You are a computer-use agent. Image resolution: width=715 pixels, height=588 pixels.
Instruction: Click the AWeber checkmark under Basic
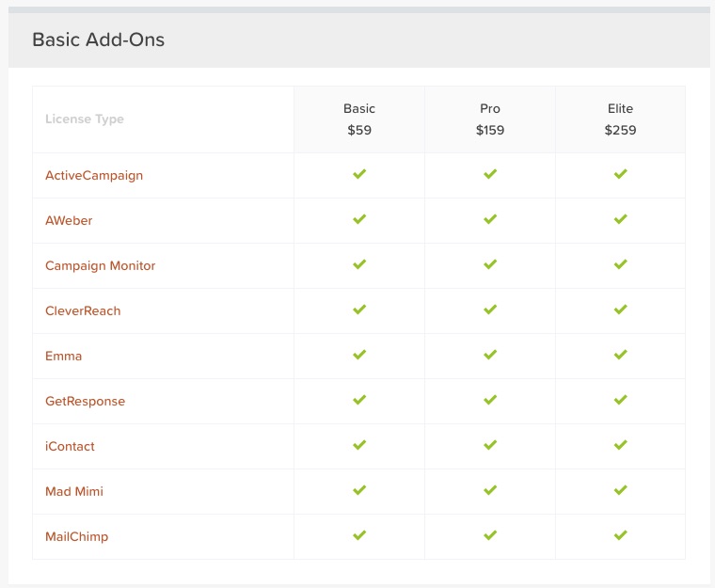tap(359, 219)
